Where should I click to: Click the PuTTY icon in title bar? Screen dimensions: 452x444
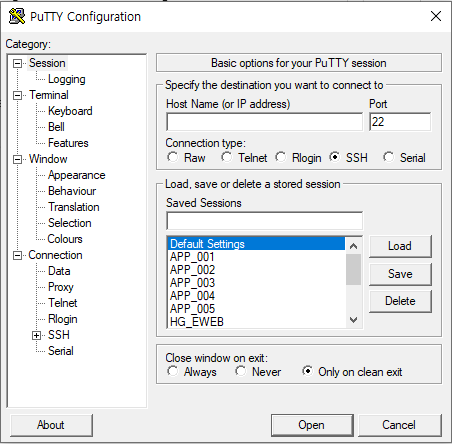17,16
